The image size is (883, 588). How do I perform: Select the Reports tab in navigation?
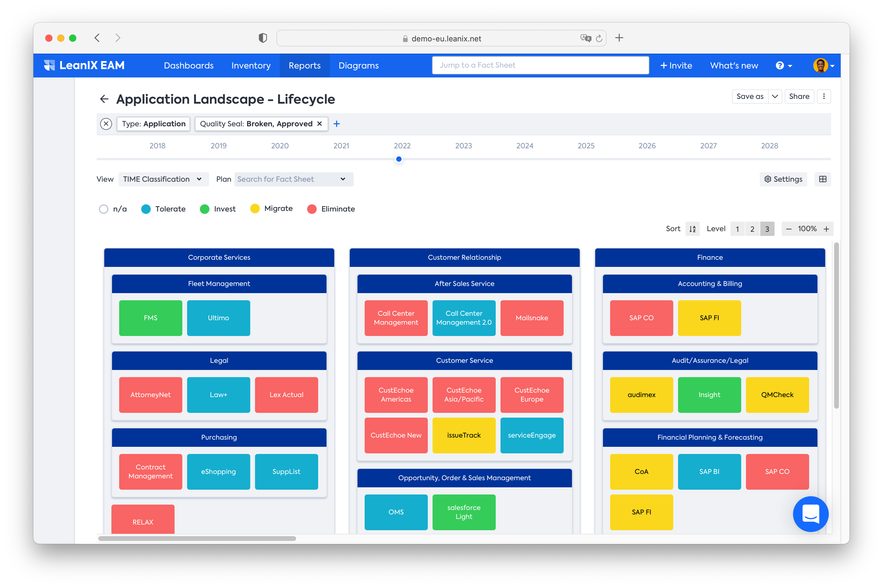[304, 65]
